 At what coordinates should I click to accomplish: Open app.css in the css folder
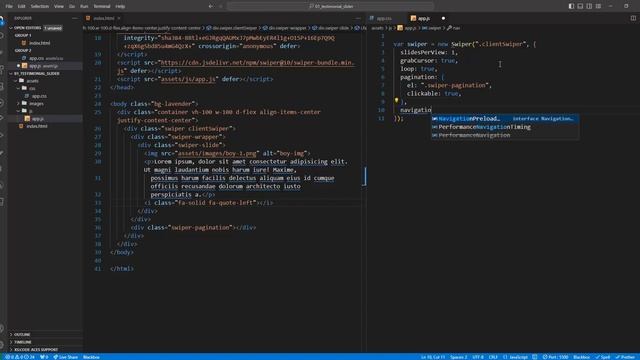39,96
